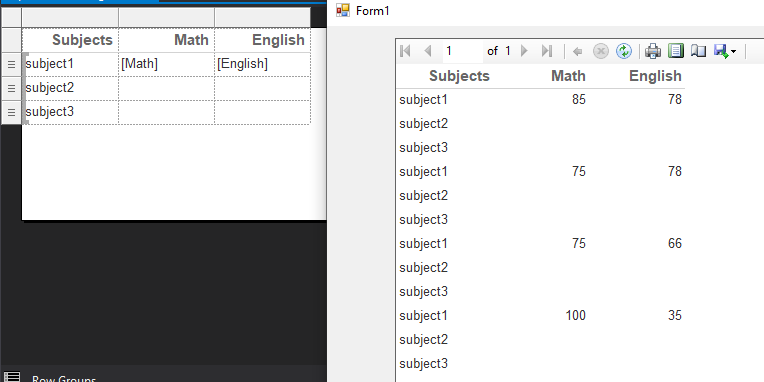Click the Math value 85 in report

579,100
